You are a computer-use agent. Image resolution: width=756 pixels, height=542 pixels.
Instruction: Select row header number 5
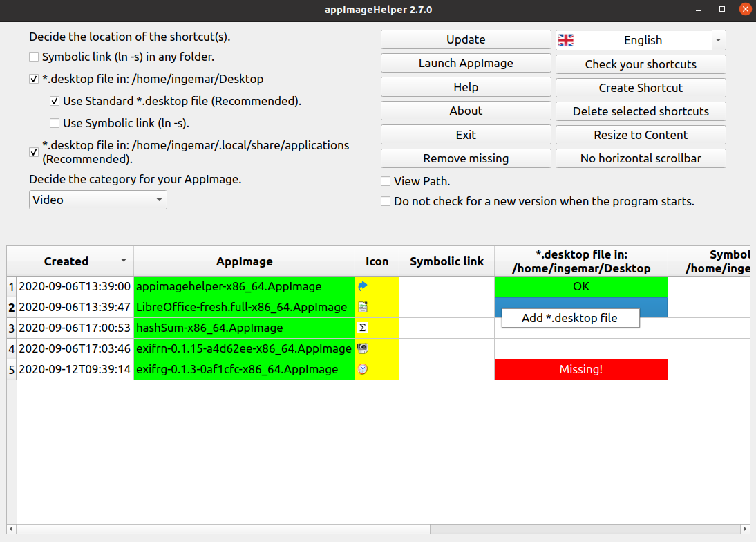tap(12, 369)
